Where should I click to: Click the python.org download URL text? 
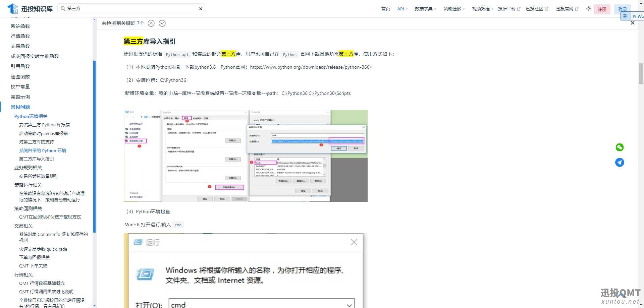(311, 67)
